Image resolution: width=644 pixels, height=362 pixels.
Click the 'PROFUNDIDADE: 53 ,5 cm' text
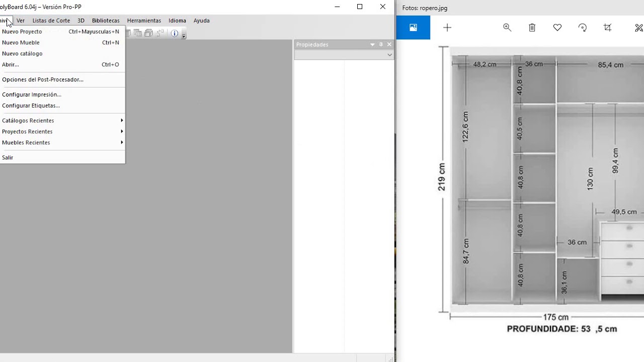point(562,329)
